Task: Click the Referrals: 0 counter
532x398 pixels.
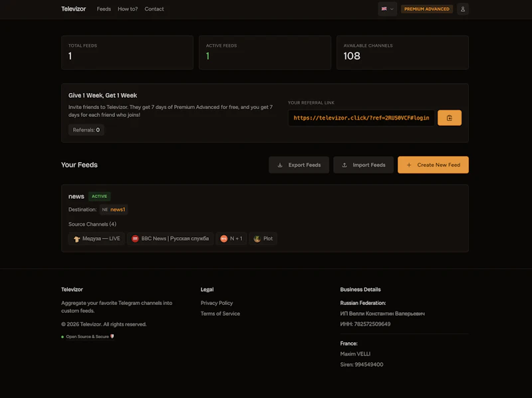Action: 86,130
